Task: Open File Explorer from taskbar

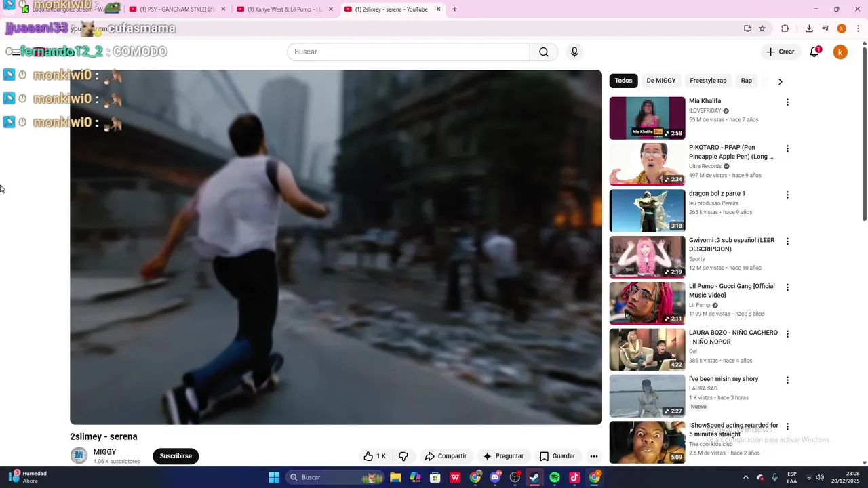Action: pos(395,477)
